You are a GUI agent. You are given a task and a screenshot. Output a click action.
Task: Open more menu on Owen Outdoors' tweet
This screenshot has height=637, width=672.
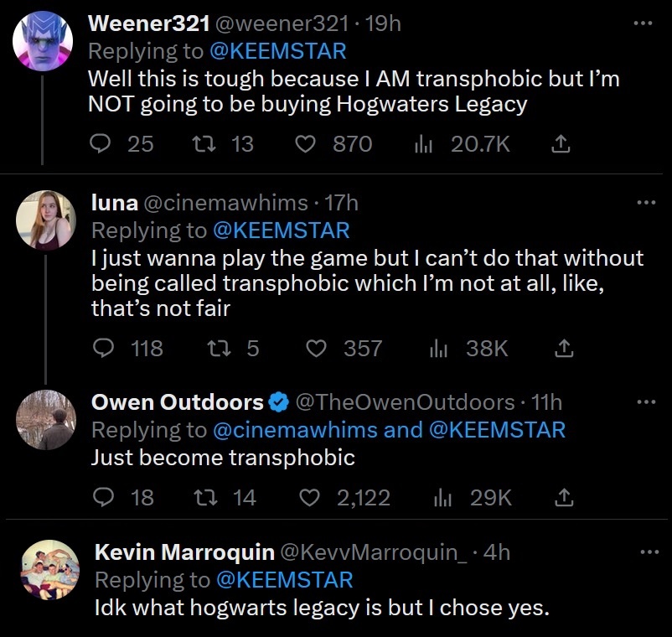click(x=646, y=401)
